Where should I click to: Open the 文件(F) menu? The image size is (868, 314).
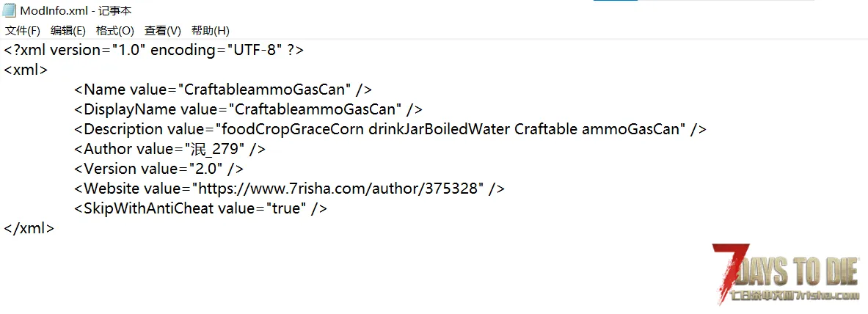(x=23, y=31)
